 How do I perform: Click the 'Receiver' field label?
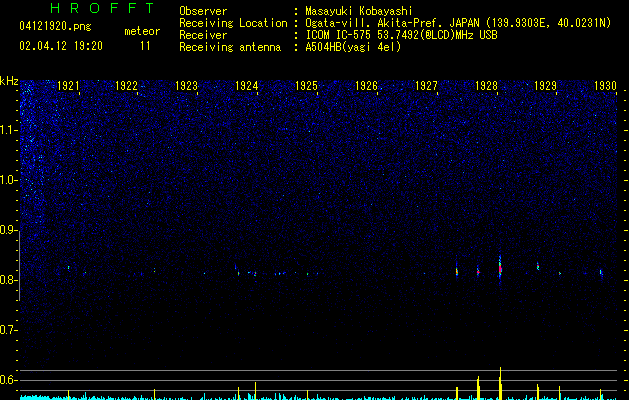tap(203, 35)
